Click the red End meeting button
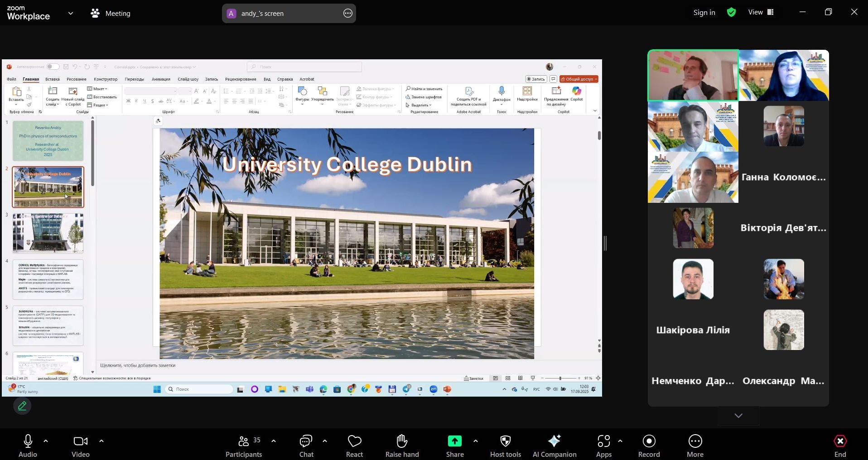 click(x=840, y=446)
